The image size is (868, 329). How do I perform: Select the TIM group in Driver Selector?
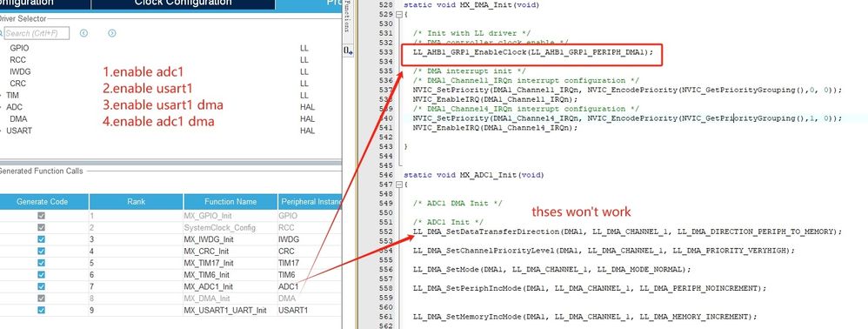[x=12, y=95]
